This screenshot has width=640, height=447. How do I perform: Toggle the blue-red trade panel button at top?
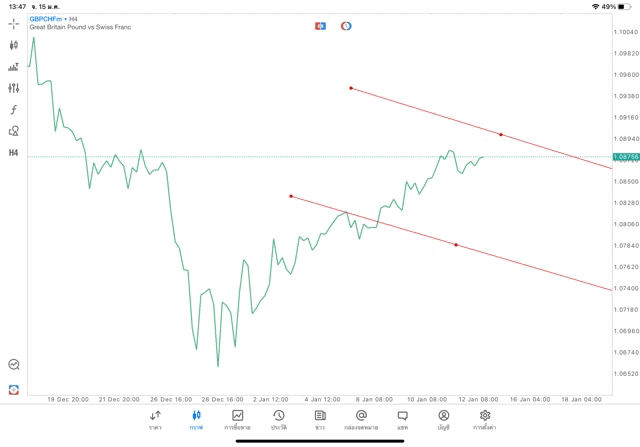(x=320, y=25)
